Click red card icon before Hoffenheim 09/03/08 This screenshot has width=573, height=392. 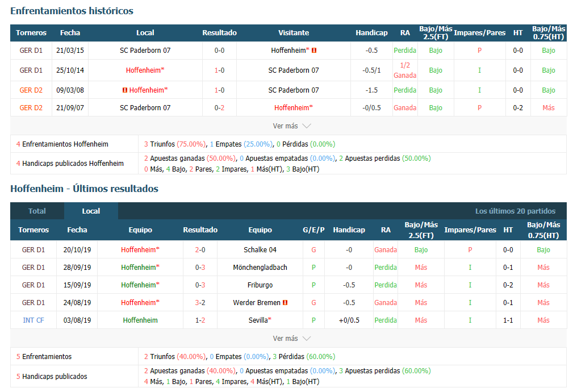click(125, 90)
